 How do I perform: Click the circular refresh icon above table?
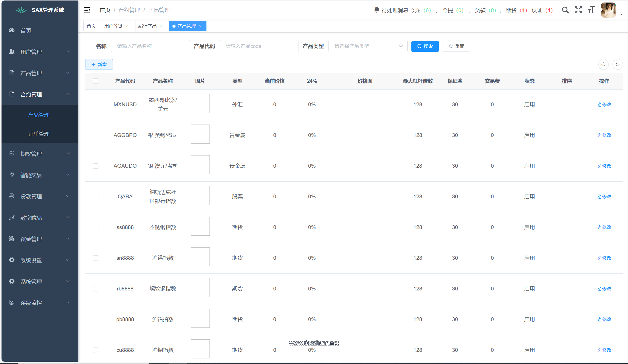tap(618, 64)
